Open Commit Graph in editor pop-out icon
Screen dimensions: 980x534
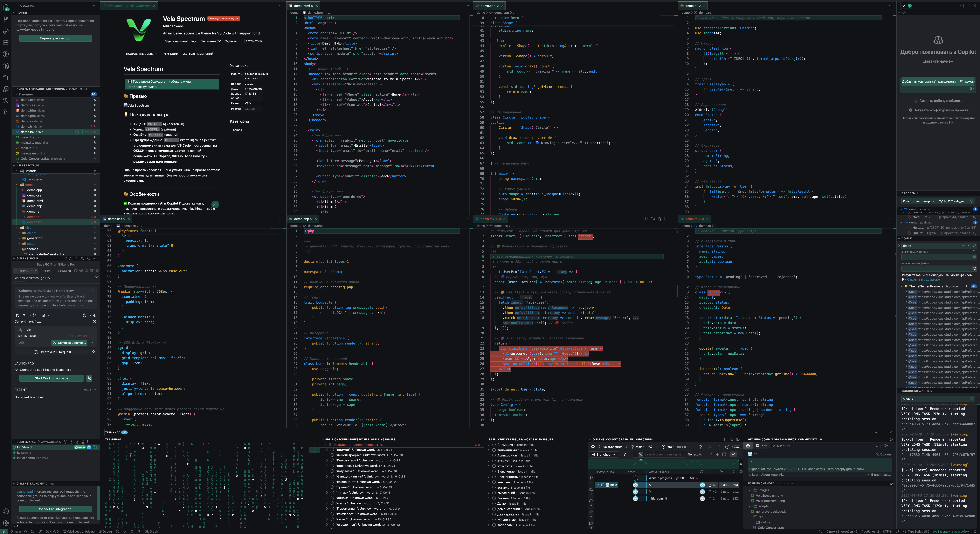click(x=726, y=439)
